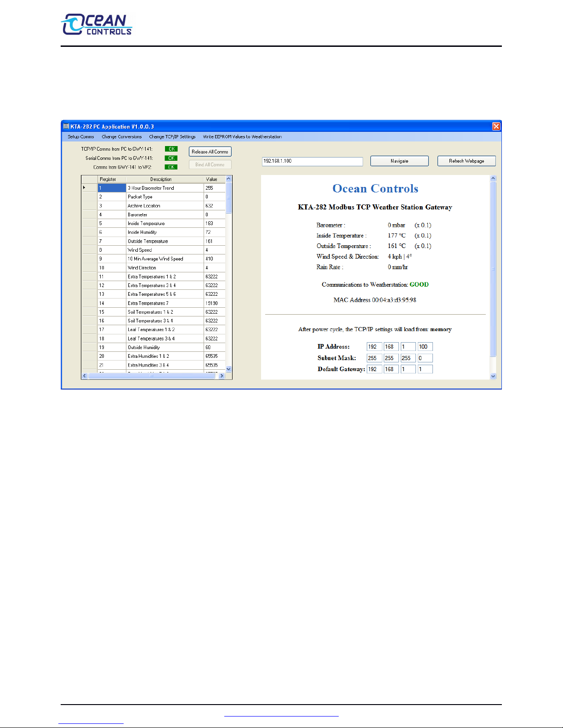Screen dimensions: 563x728
Task: Select the 'Archive Location' description cell
Action: (165, 206)
